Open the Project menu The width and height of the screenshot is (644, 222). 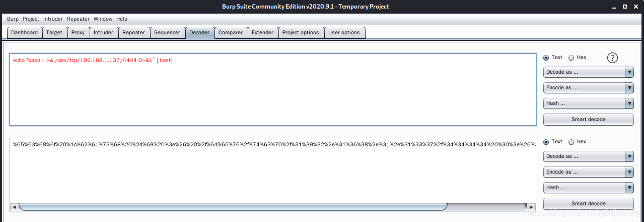(31, 19)
